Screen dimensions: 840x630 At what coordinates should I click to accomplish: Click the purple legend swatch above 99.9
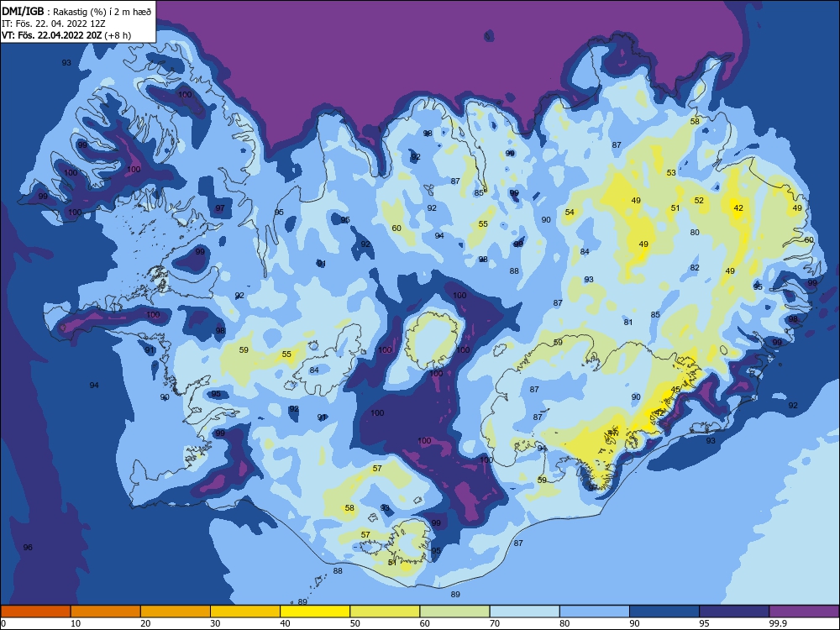tap(804, 612)
